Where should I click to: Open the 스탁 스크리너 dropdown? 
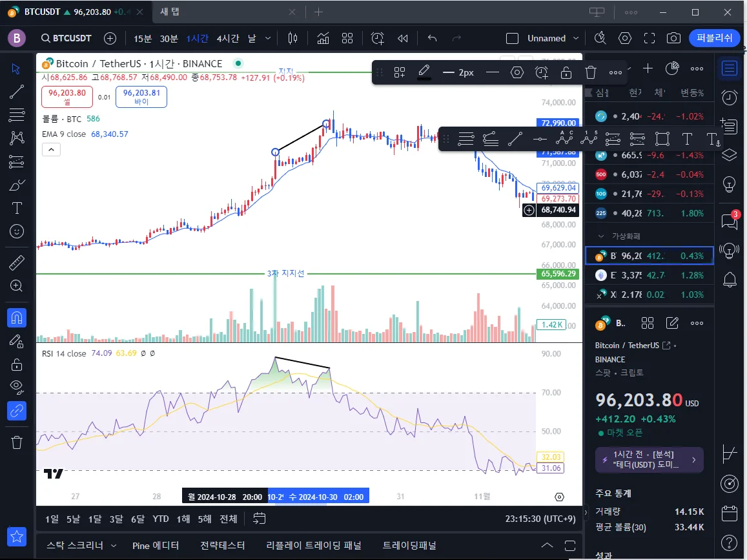(x=81, y=546)
